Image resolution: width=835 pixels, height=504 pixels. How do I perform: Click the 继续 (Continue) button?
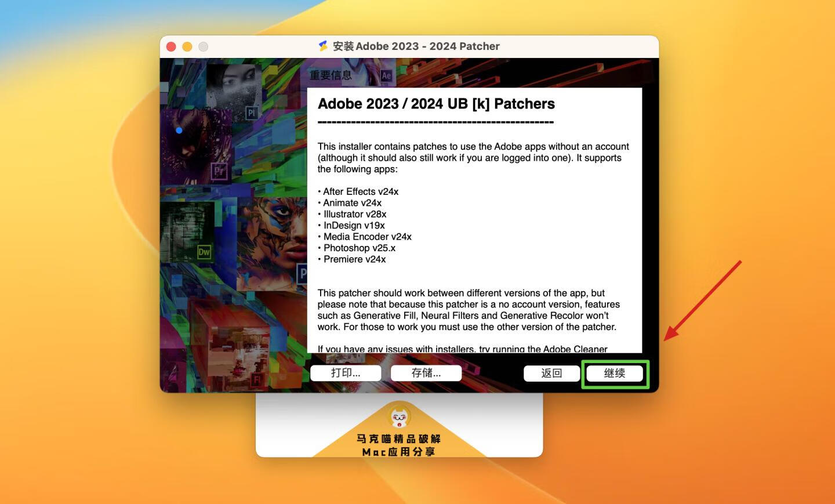(615, 374)
